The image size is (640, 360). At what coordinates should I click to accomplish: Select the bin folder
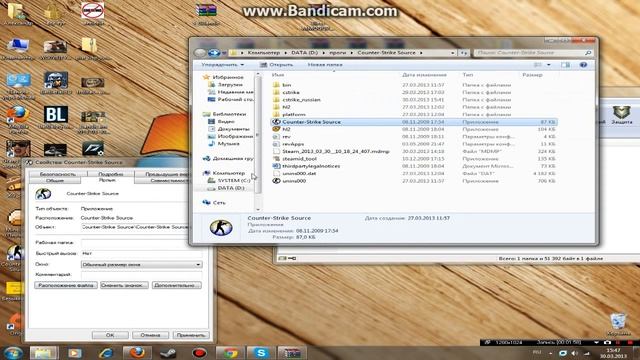(x=287, y=85)
